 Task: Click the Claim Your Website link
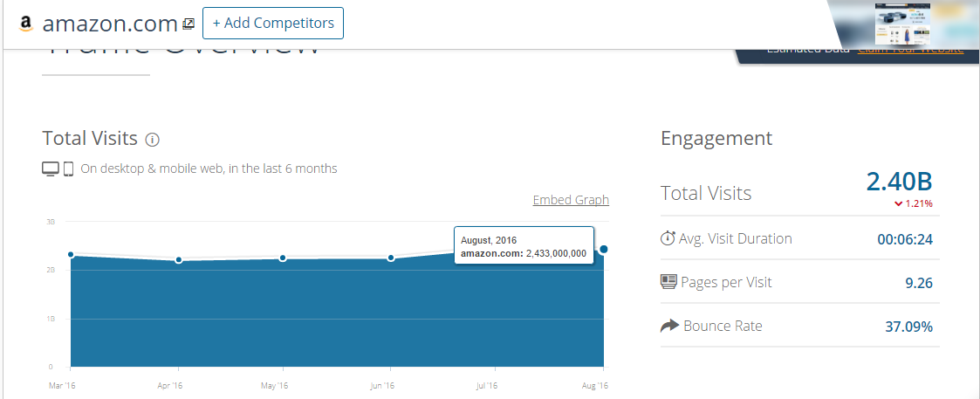pos(910,49)
